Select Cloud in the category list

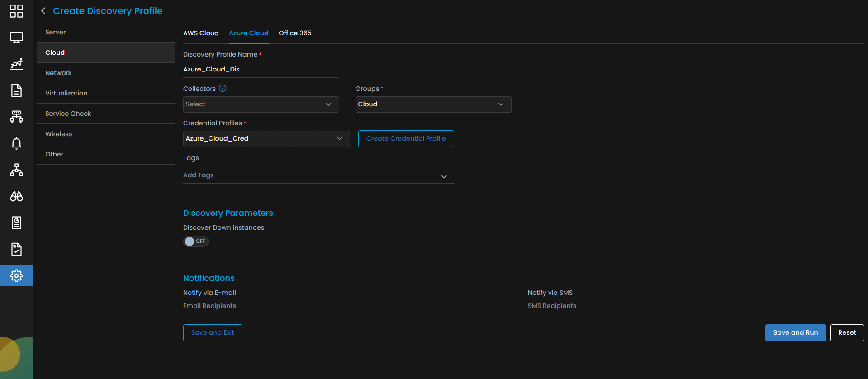(x=106, y=52)
